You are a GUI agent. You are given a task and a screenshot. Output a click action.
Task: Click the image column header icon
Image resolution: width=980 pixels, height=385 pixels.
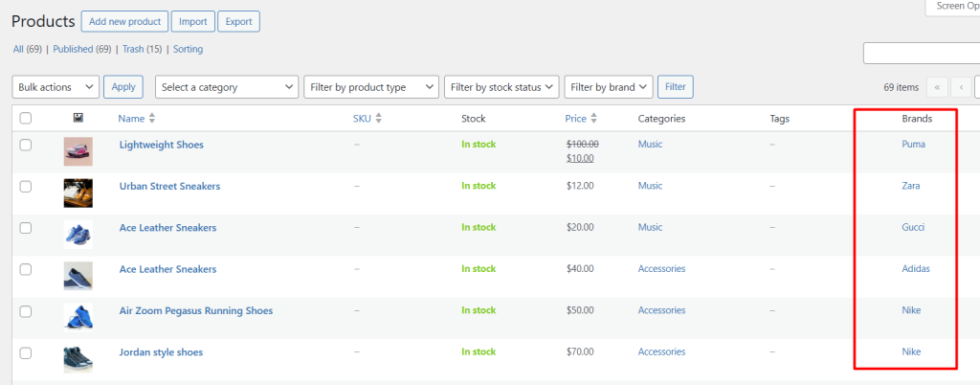pos(78,118)
